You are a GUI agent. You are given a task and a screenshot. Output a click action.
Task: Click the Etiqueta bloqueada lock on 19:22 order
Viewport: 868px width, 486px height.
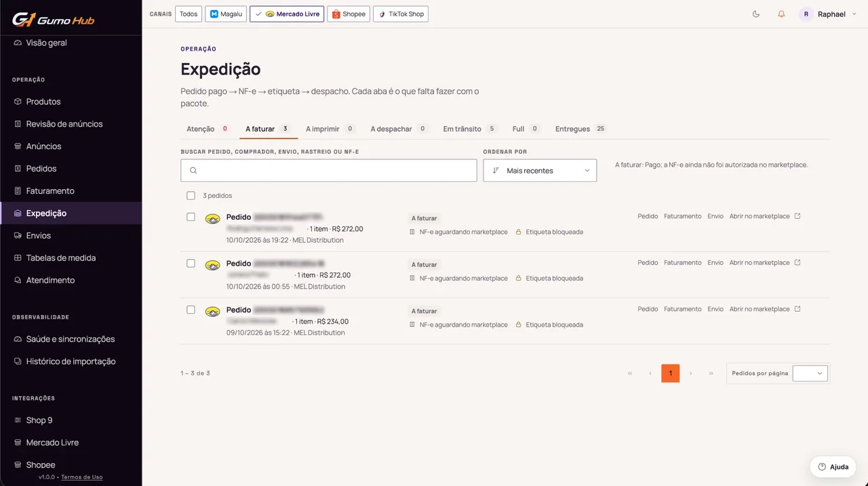click(x=519, y=232)
